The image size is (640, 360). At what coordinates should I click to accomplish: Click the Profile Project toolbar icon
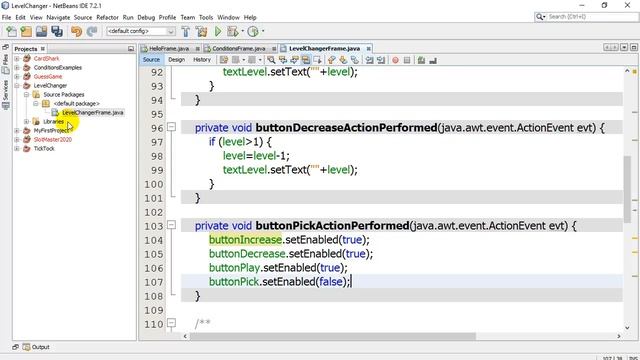[253, 31]
